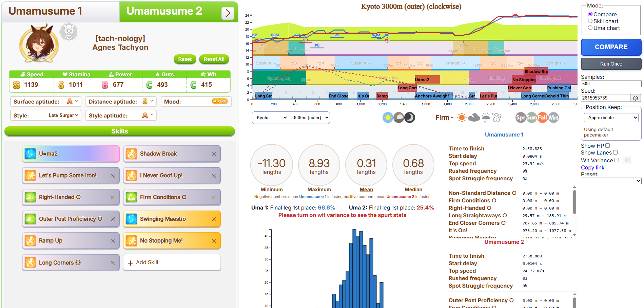Enable the Show HP checkbox

click(607, 146)
